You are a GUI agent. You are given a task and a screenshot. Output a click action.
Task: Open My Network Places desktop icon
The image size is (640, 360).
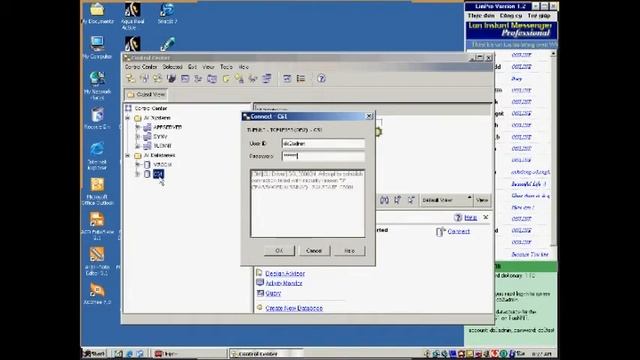97,85
